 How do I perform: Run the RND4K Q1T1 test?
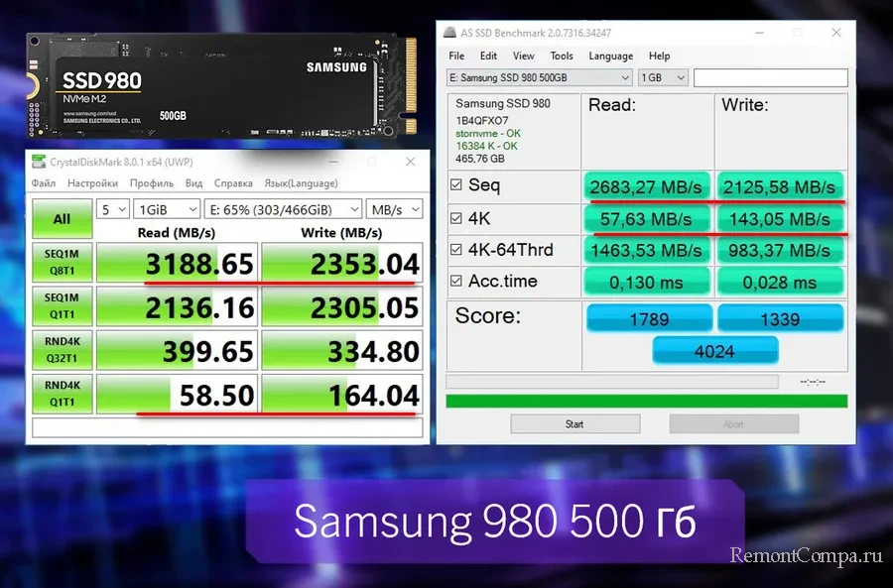click(x=63, y=394)
